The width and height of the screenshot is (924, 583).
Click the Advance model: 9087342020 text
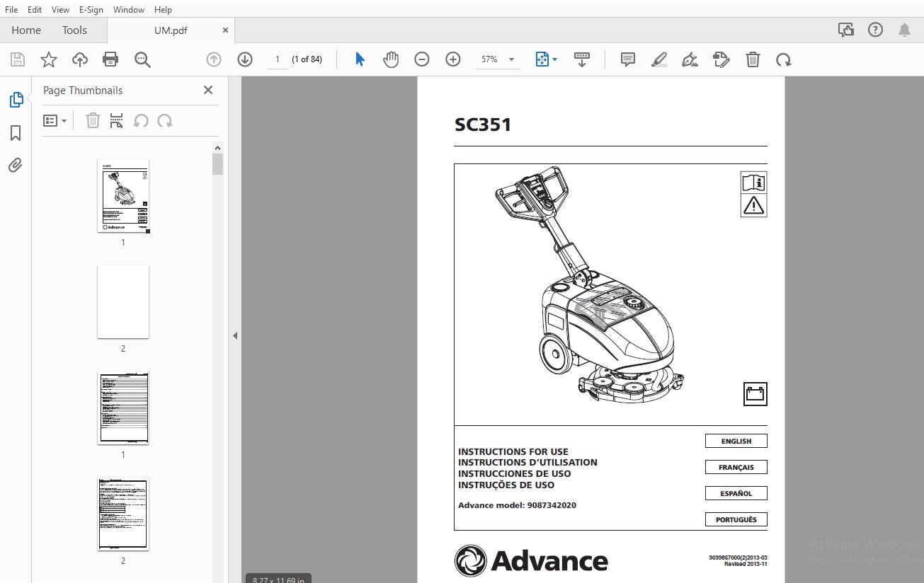pos(517,505)
